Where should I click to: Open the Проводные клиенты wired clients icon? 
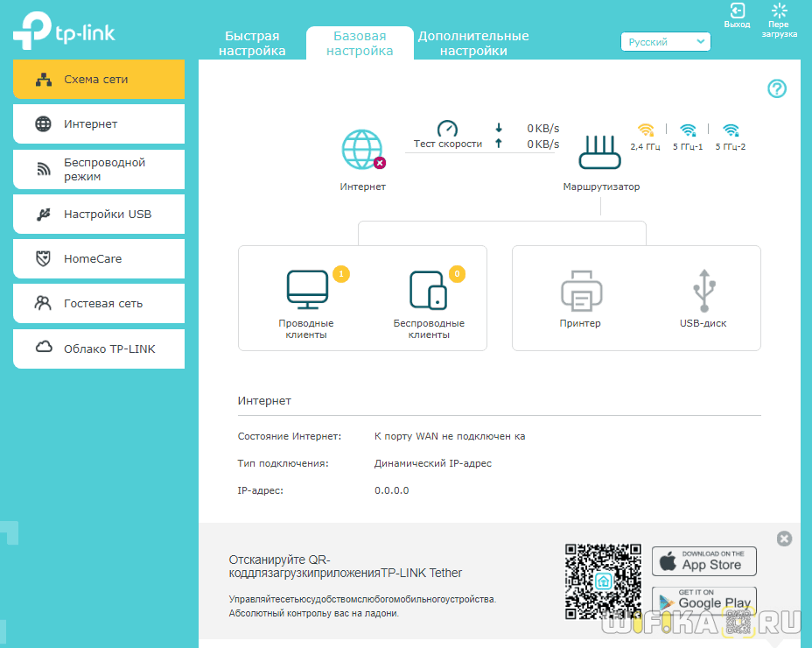(x=306, y=290)
